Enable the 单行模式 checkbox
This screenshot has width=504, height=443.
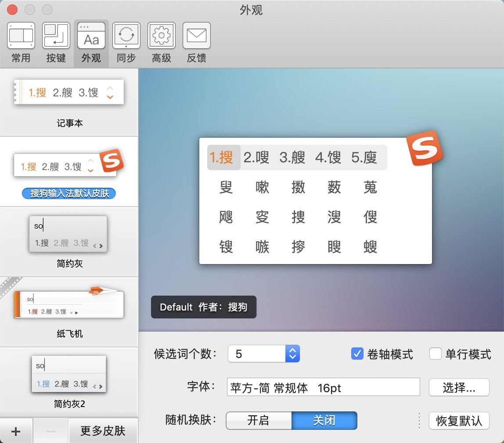pos(435,354)
